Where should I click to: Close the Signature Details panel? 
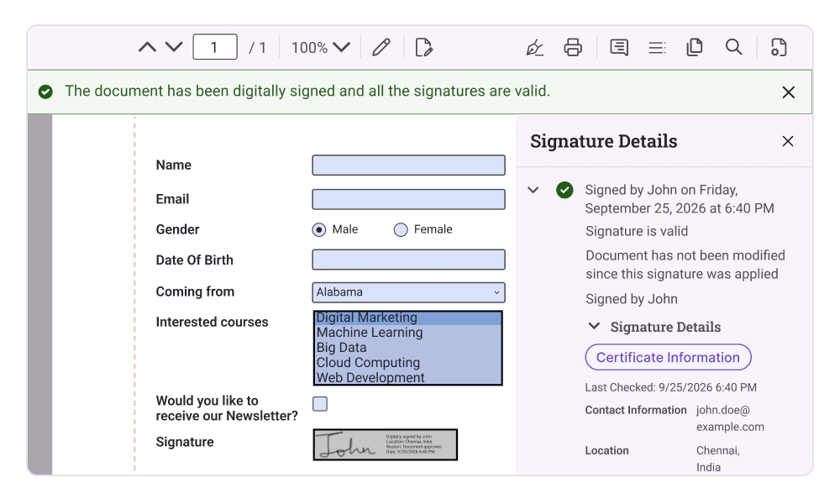788,141
